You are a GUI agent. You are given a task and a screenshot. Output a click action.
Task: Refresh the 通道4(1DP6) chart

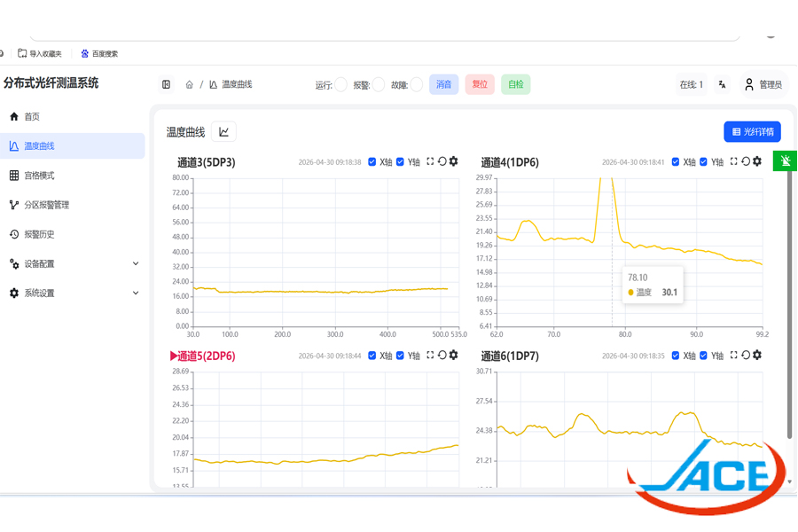746,161
